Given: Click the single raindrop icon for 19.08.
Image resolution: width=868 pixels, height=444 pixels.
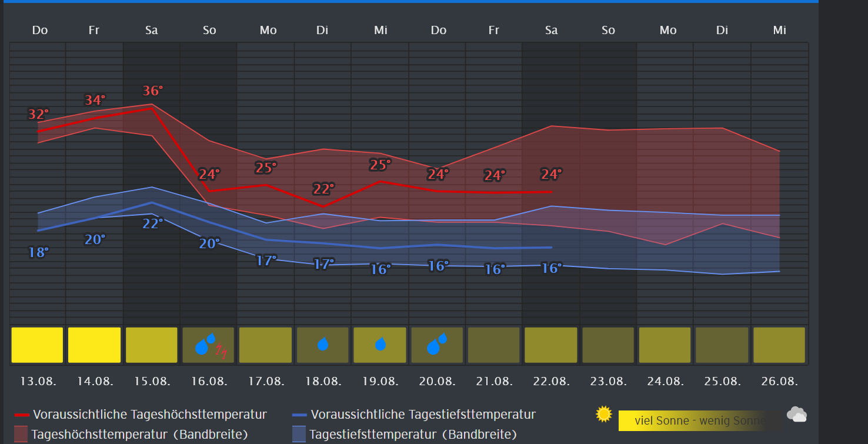Looking at the screenshot, I should (x=380, y=343).
